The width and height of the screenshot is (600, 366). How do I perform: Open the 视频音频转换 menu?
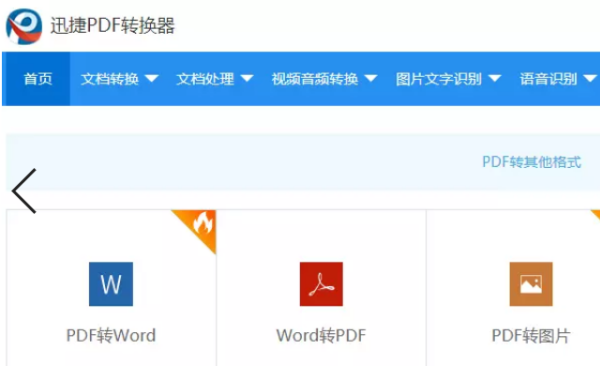(x=315, y=79)
